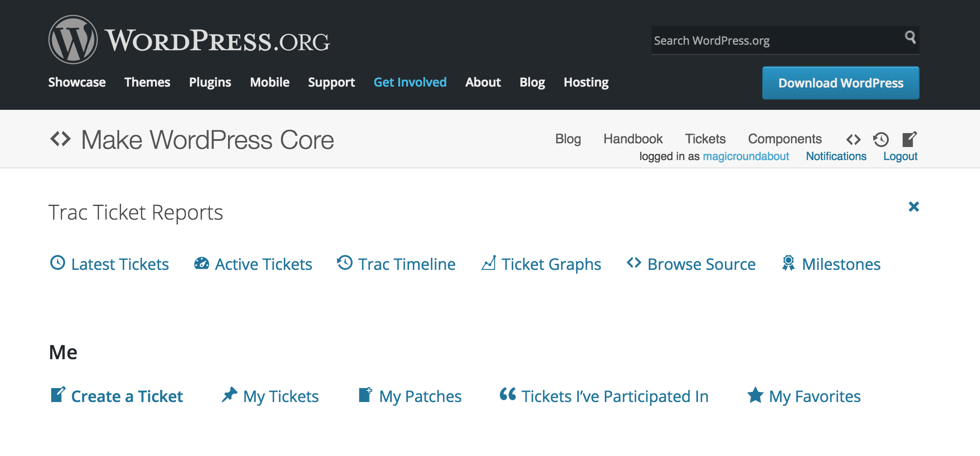The image size is (980, 456).
Task: Open the Showcase menu item
Action: pyautogui.click(x=77, y=82)
